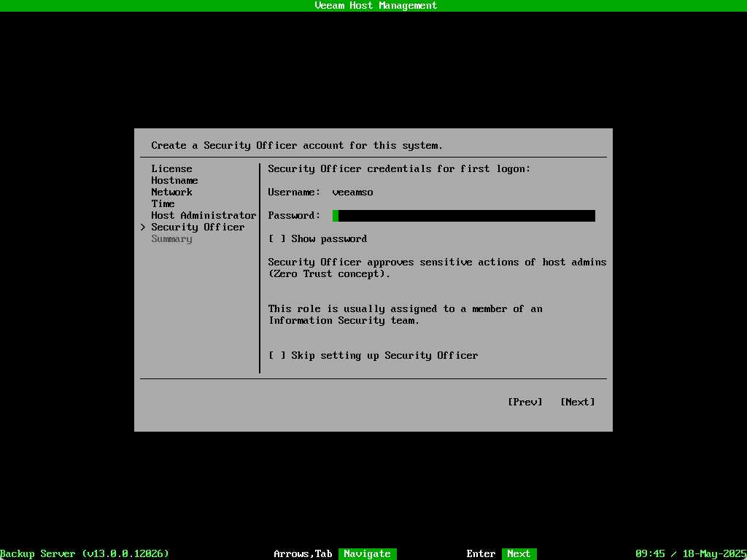Click the Arrows,Tab key hint
Image resolution: width=747 pixels, height=560 pixels.
click(303, 554)
